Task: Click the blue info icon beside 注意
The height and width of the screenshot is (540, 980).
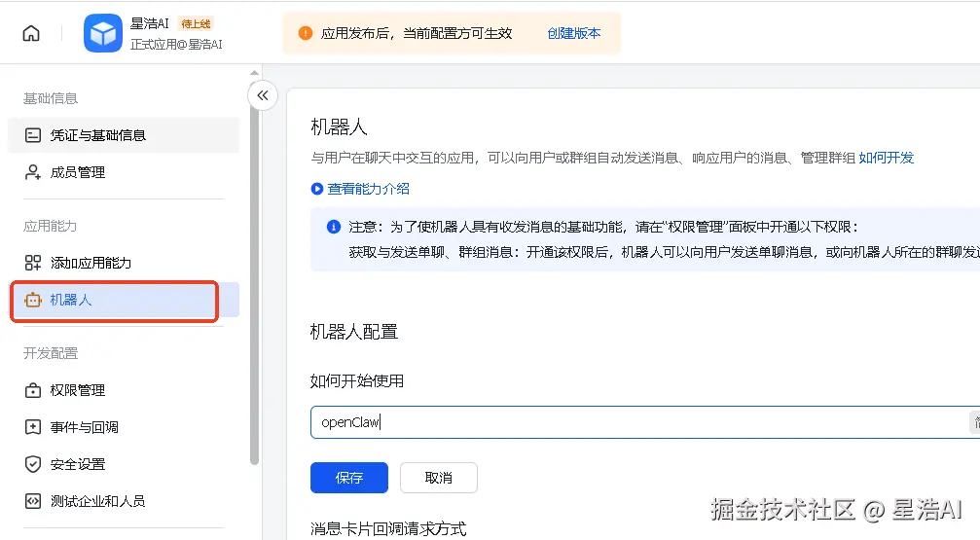Action: (x=334, y=227)
